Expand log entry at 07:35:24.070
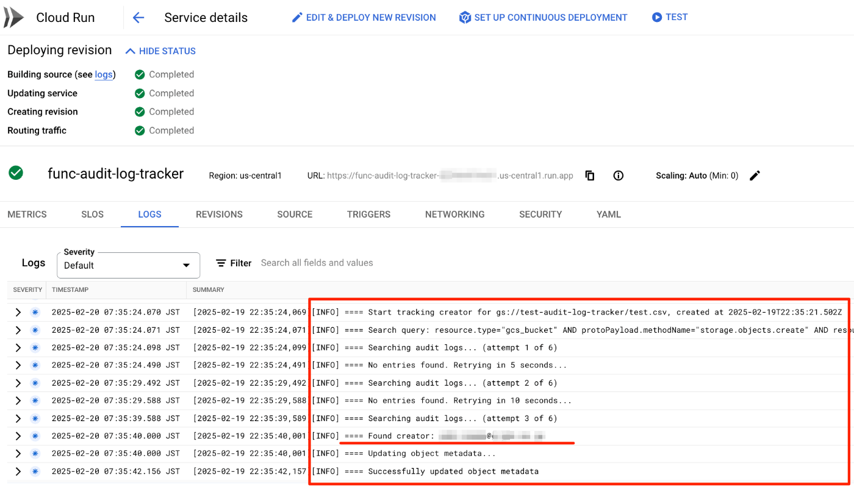This screenshot has width=854, height=504. coord(18,312)
